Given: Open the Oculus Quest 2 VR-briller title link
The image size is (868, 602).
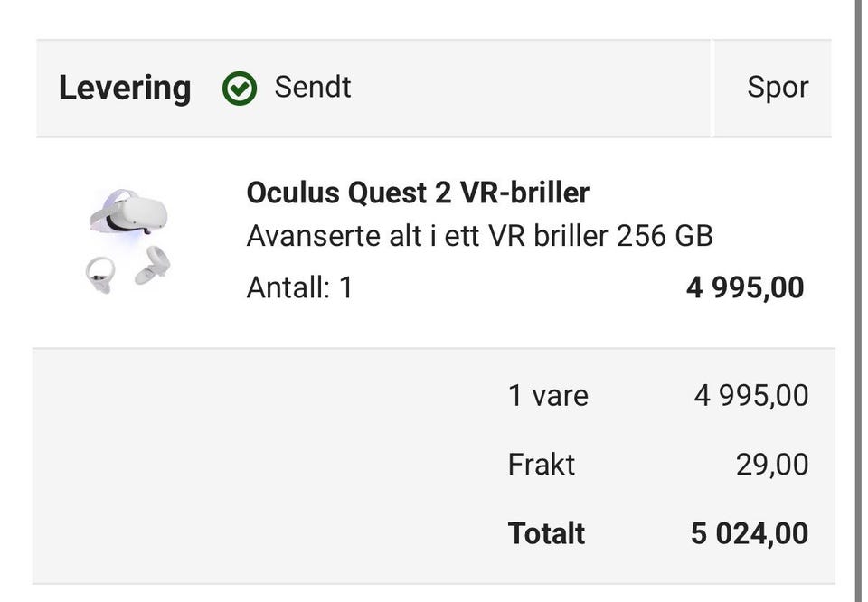Looking at the screenshot, I should (x=418, y=193).
